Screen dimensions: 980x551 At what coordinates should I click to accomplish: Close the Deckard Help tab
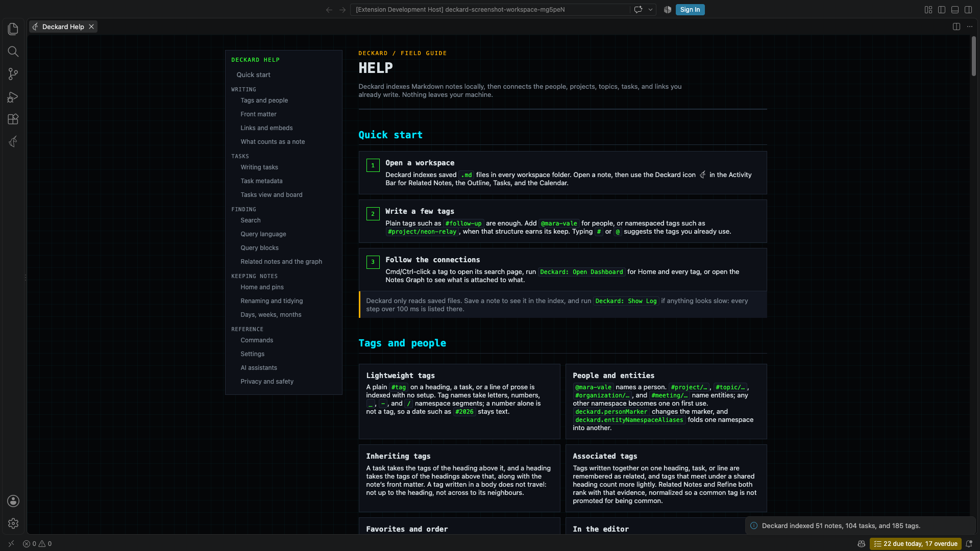point(91,27)
